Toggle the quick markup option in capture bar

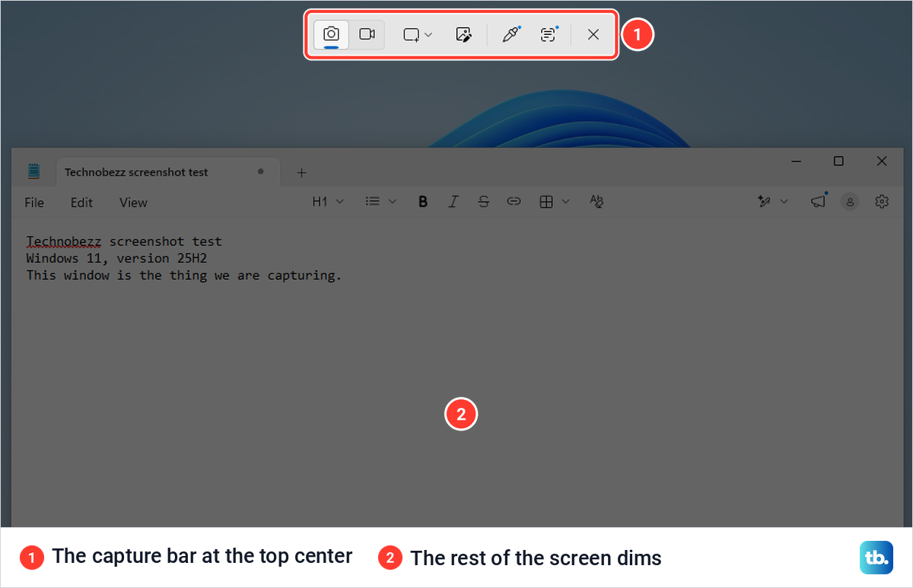[x=463, y=34]
